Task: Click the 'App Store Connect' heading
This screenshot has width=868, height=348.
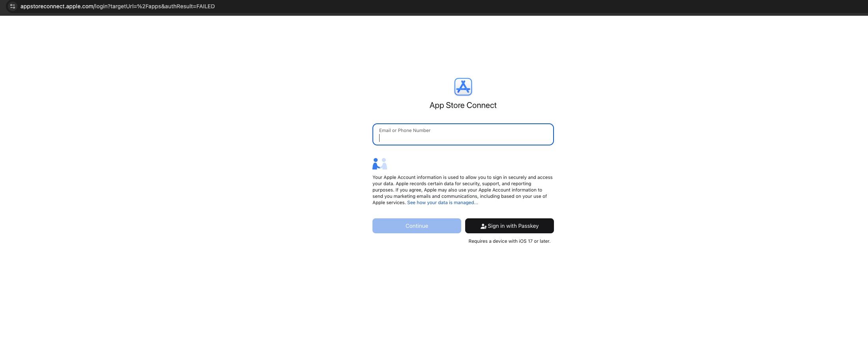Action: click(x=463, y=105)
